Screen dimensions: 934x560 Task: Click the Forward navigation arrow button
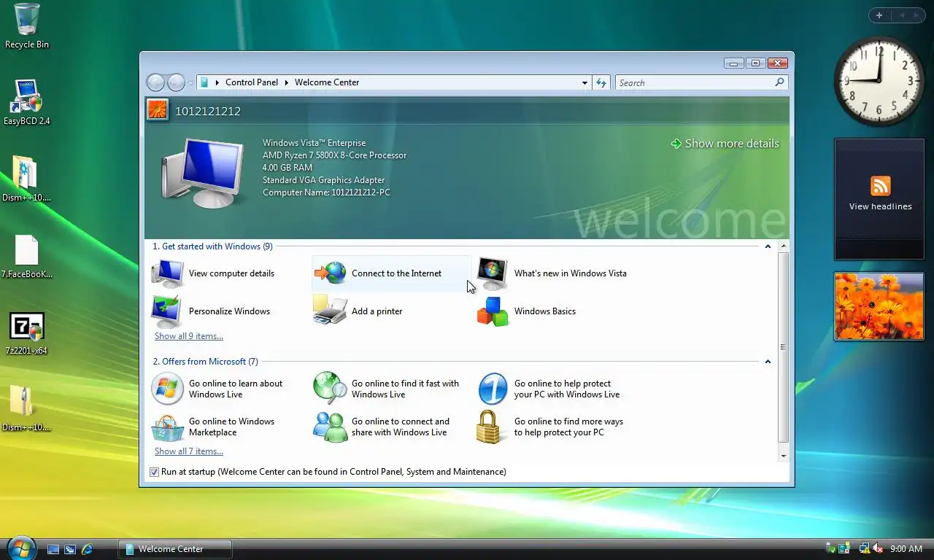click(x=176, y=82)
